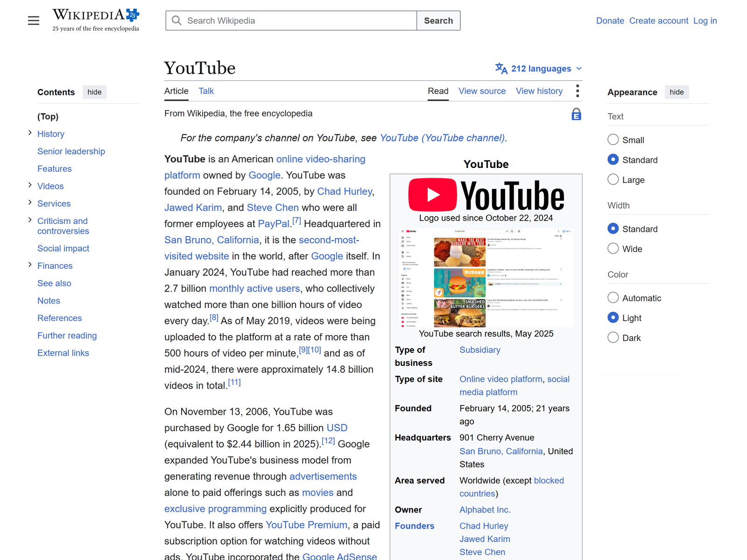Select the Standard width option

[613, 229]
